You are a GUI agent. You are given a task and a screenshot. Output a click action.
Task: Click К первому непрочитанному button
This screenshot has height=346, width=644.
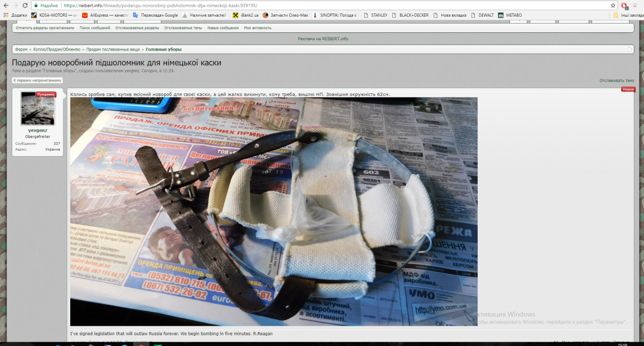coord(38,80)
